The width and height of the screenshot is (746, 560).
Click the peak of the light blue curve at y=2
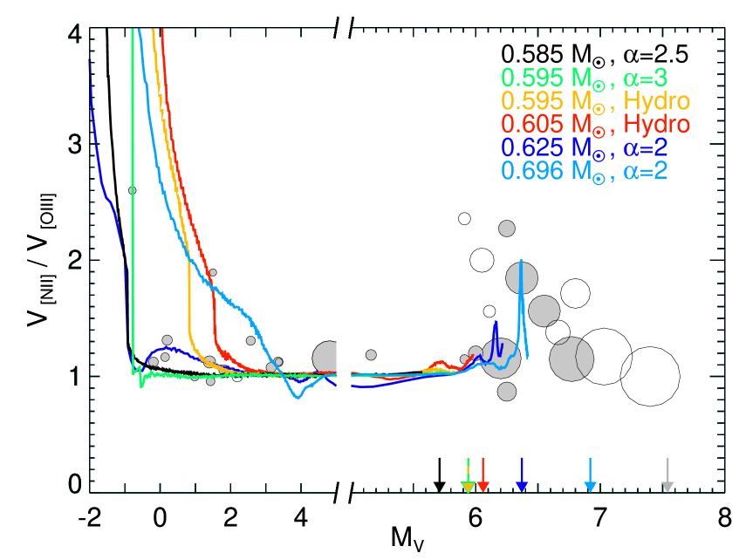point(522,262)
